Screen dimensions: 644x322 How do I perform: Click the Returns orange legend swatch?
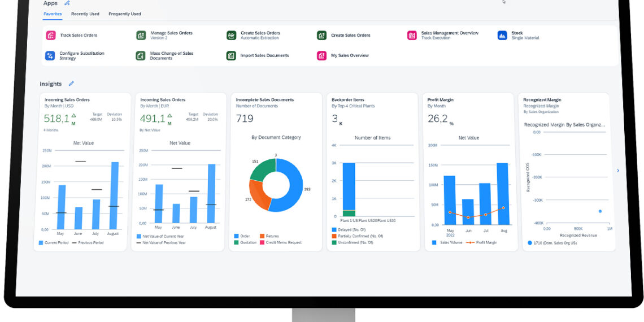tap(262, 236)
